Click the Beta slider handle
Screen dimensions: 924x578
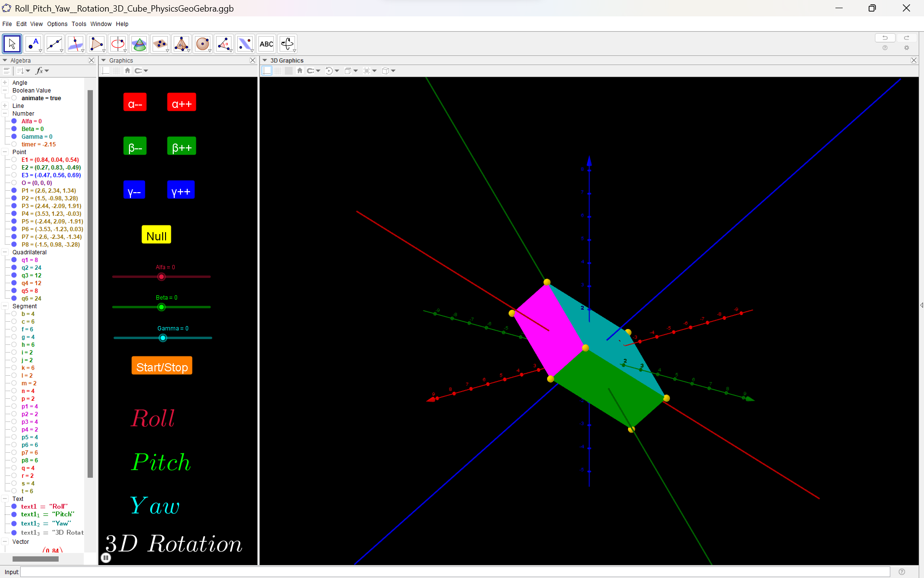coord(162,307)
